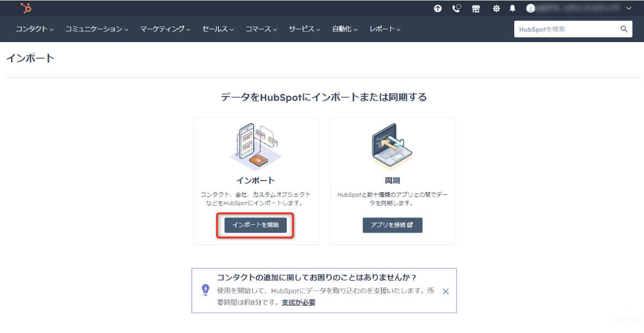The width and height of the screenshot is (644, 333).
Task: Expand the コマース dropdown
Action: pyautogui.click(x=261, y=29)
